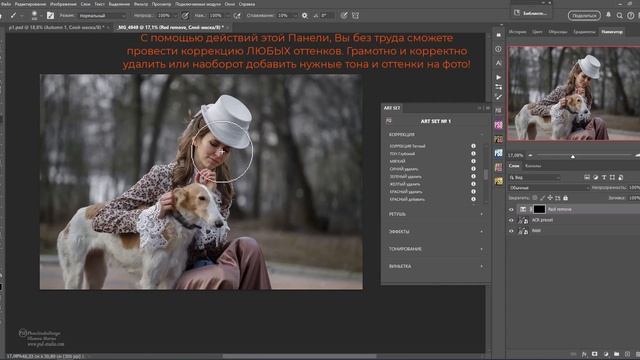Click info icon beside МЯГКИЙ
The image size is (640, 360).
(473, 161)
